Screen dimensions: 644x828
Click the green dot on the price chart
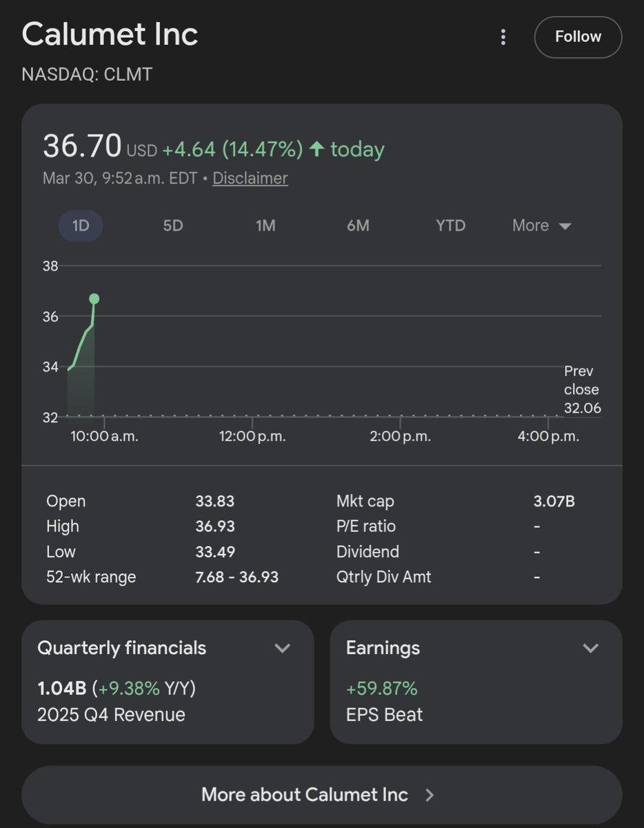coord(94,299)
